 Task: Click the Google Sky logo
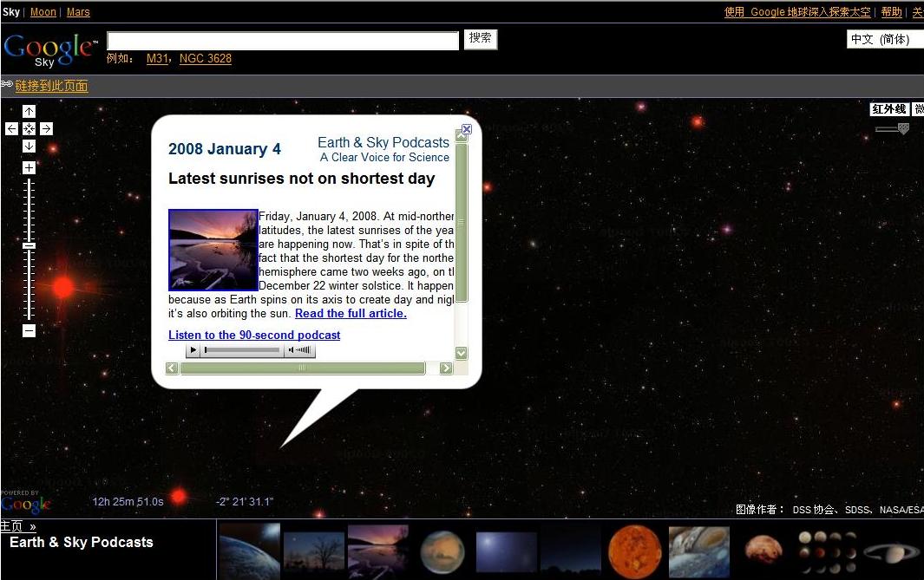(x=50, y=49)
